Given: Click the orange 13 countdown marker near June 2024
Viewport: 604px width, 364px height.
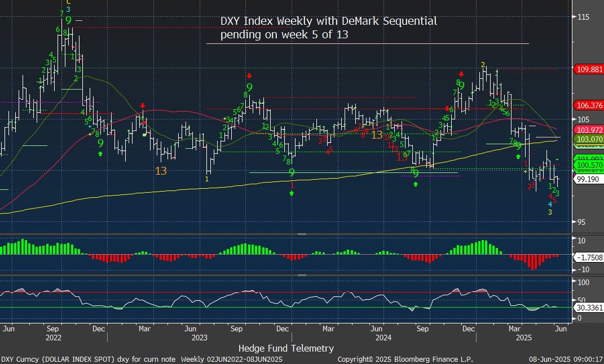Looking at the screenshot, I should tap(377, 135).
